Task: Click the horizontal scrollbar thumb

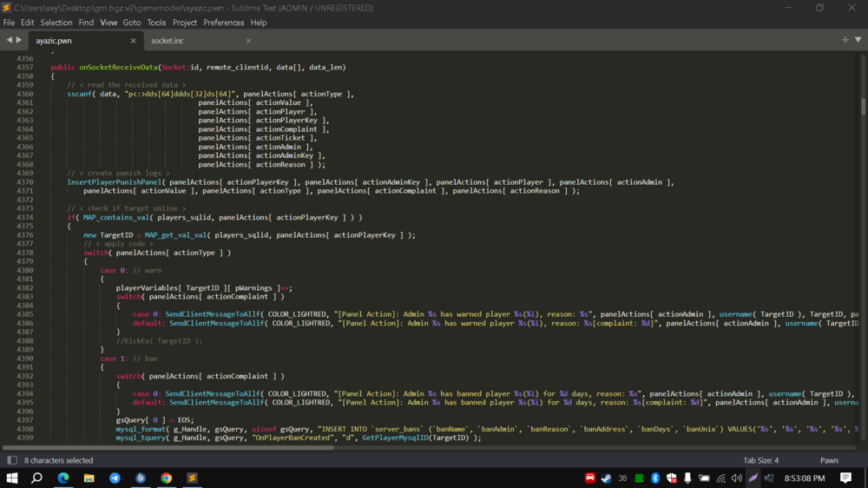Action: [168, 447]
